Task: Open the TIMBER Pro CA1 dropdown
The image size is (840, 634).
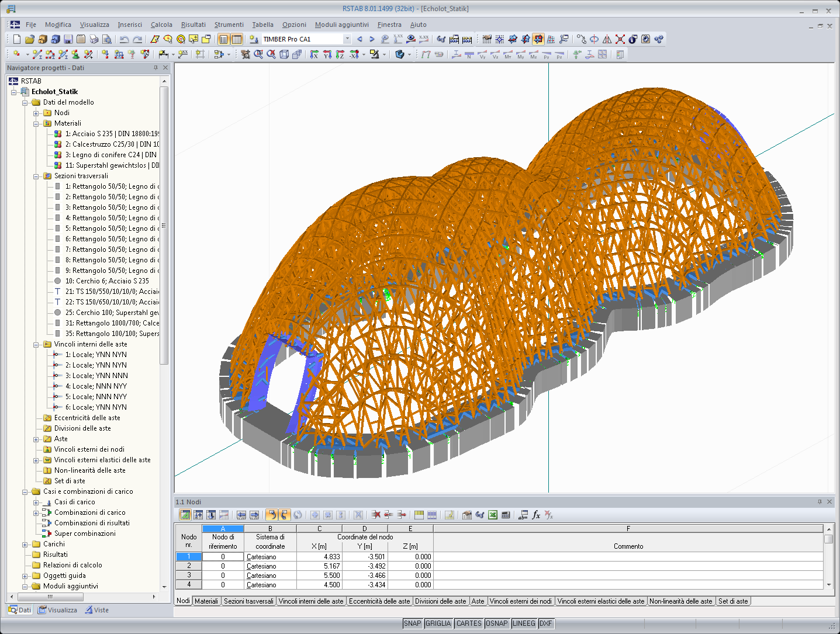Action: tap(347, 39)
